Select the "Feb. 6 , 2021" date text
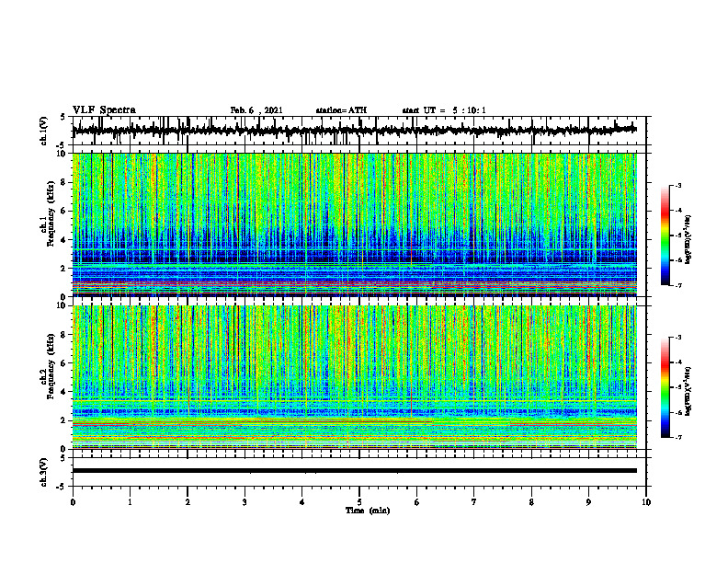 [x=256, y=110]
